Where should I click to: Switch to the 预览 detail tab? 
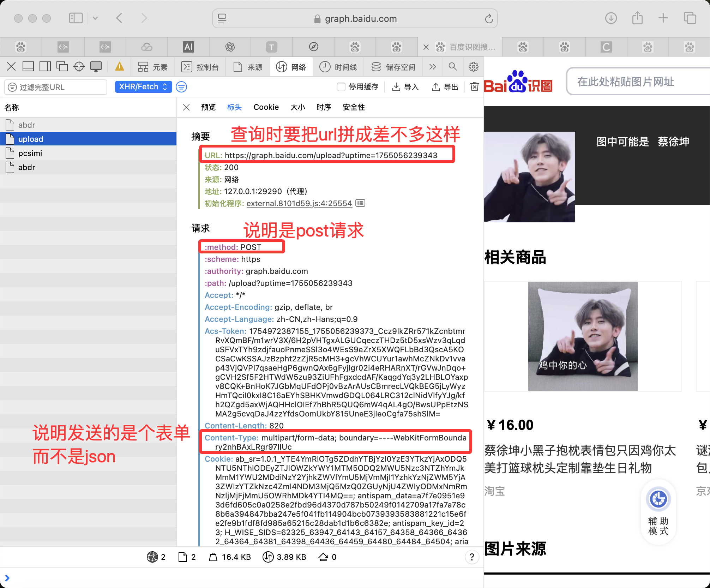208,107
